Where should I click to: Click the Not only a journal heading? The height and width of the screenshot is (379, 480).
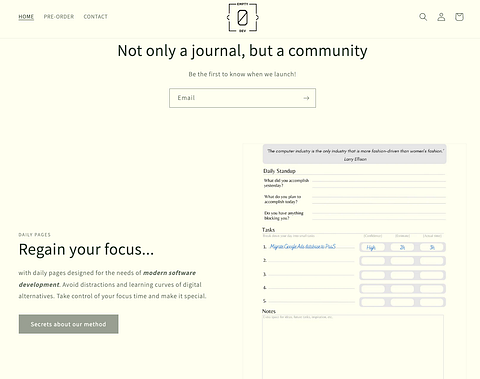click(x=242, y=51)
